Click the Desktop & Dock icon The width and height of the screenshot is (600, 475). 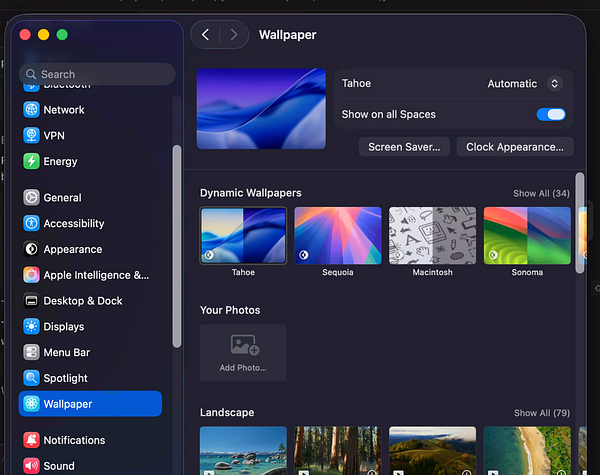pos(31,301)
